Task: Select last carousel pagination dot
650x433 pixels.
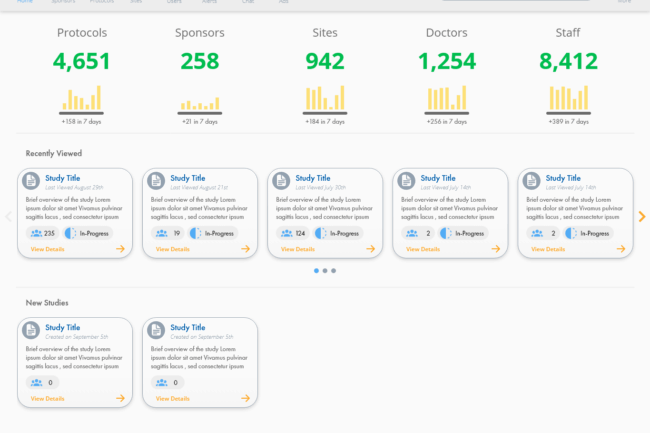Action: point(333,271)
